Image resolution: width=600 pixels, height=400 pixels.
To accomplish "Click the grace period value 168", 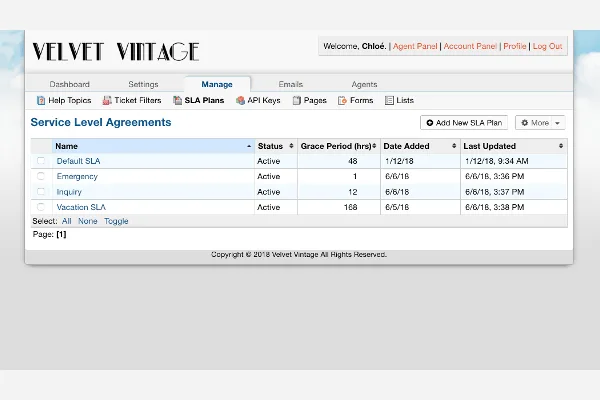I will click(351, 207).
